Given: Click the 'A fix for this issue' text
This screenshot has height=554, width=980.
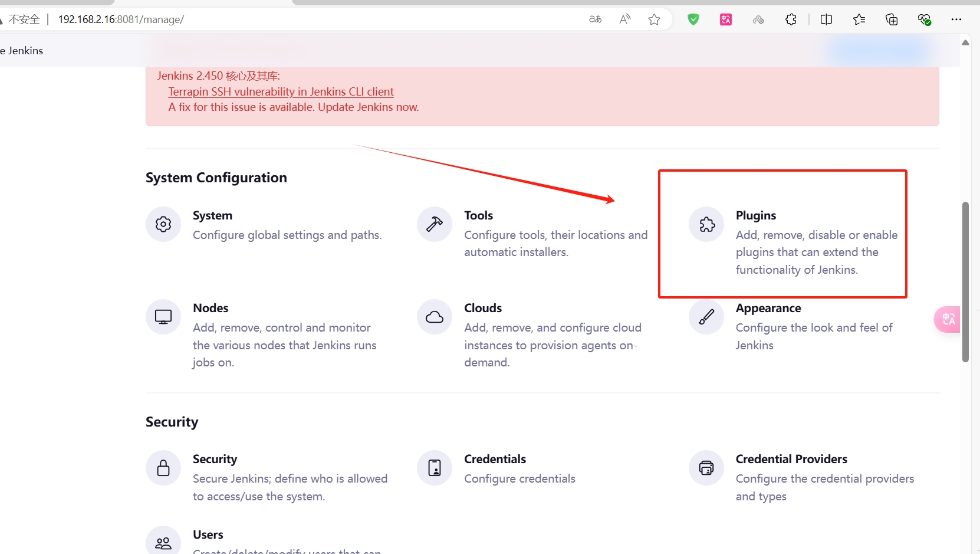Looking at the screenshot, I should (x=294, y=107).
